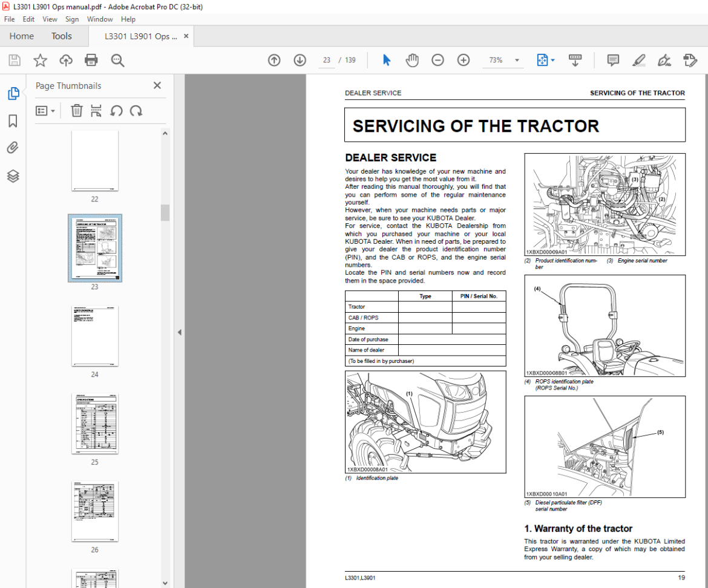Expand fit page options arrow
This screenshot has width=708, height=588.
point(553,60)
